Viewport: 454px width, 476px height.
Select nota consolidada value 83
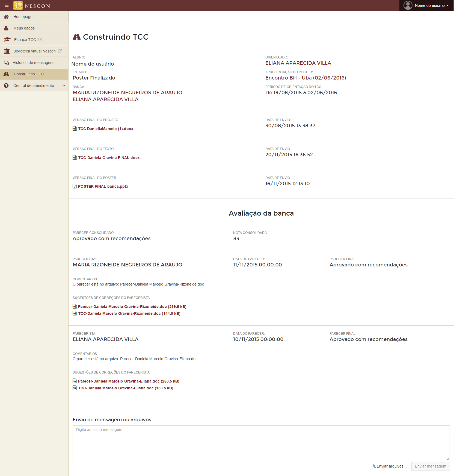tap(236, 239)
